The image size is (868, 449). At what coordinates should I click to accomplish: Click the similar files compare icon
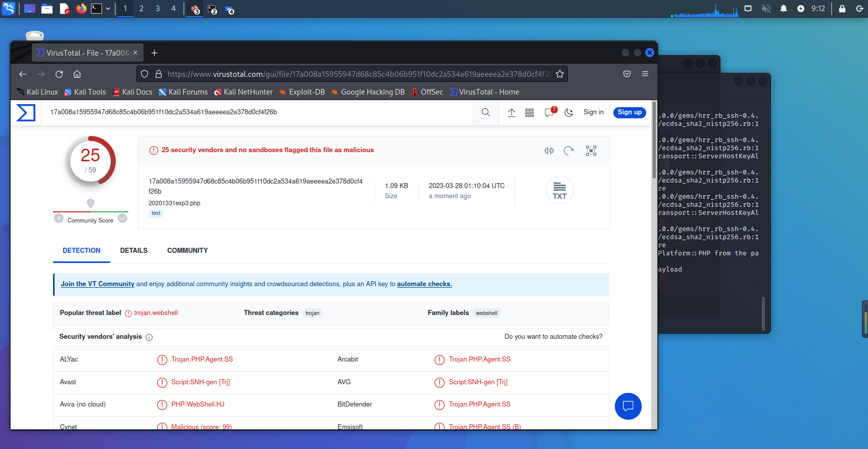(549, 151)
